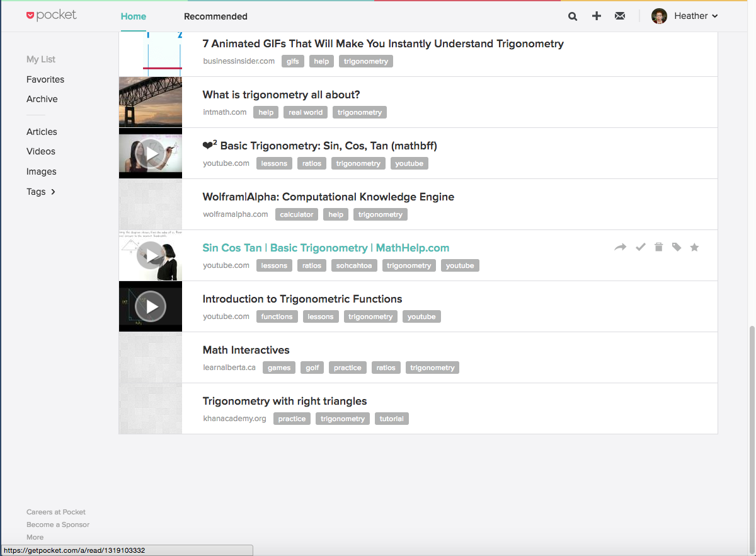Click the games tag
Viewport: 756px width, 556px height.
point(279,368)
